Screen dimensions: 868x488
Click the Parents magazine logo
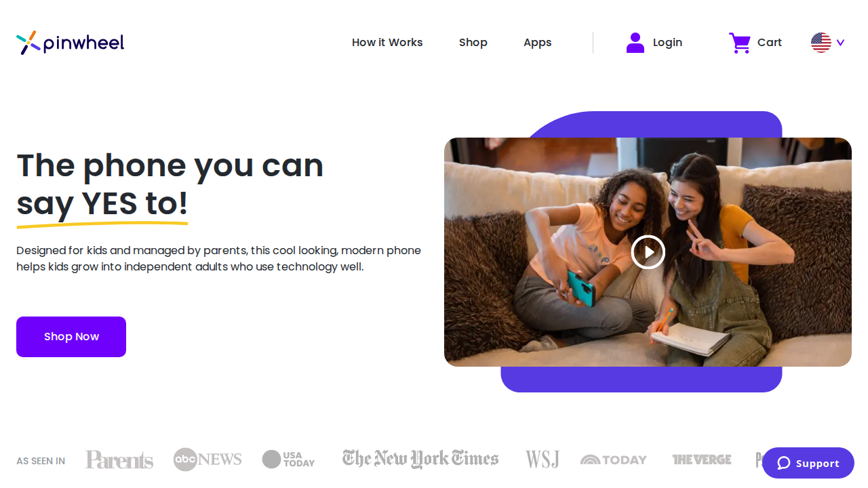point(119,460)
